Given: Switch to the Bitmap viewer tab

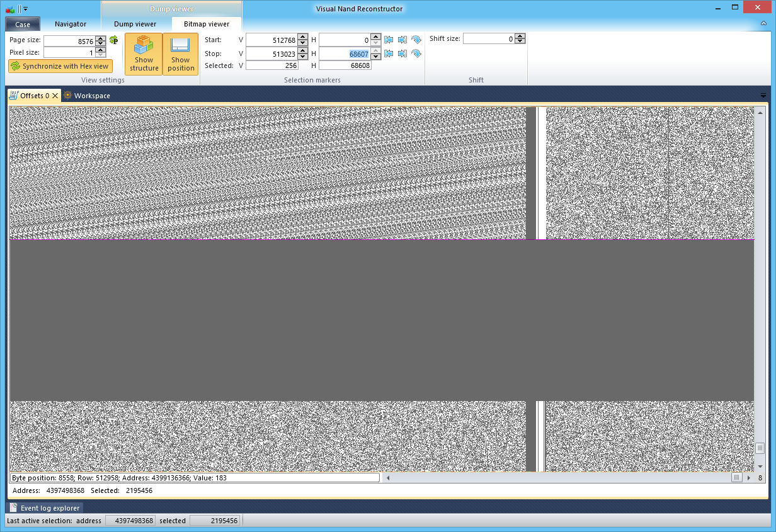Looking at the screenshot, I should click(207, 24).
